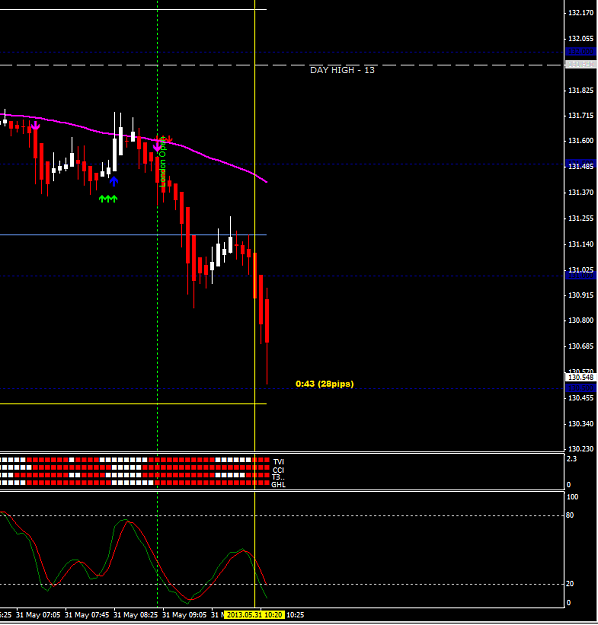This screenshot has width=598, height=625.
Task: Click the 31 May 07:05 time label
Action: coord(38,615)
